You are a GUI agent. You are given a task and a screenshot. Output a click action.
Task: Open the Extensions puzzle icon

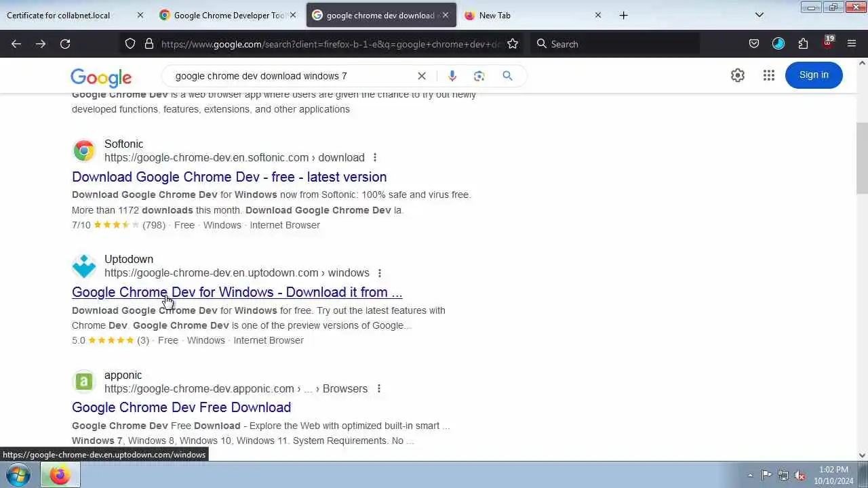803,44
